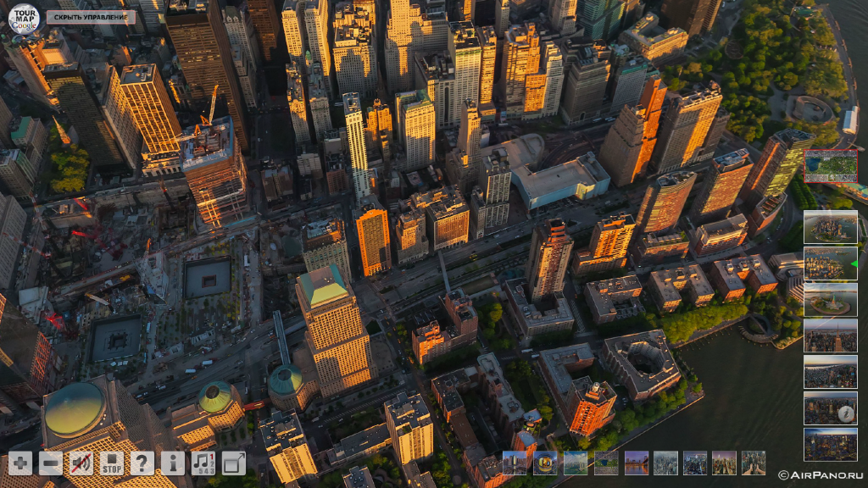868x488 pixels.
Task: Zoom out with the minus button
Action: click(51, 463)
